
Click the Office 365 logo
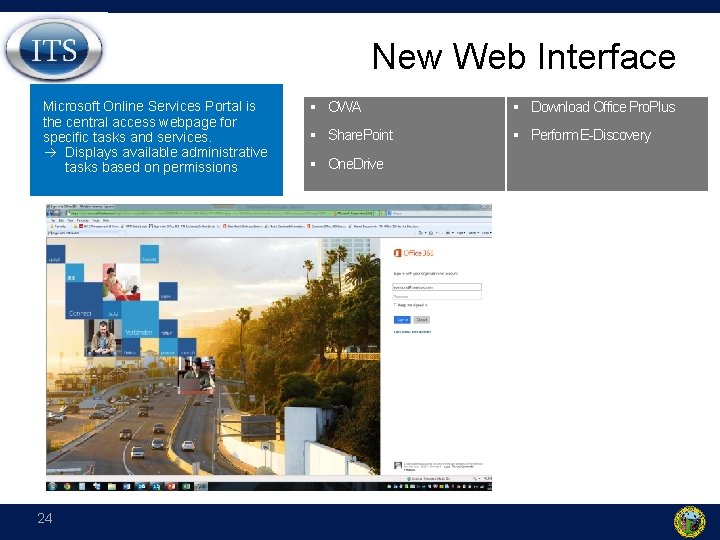413,253
